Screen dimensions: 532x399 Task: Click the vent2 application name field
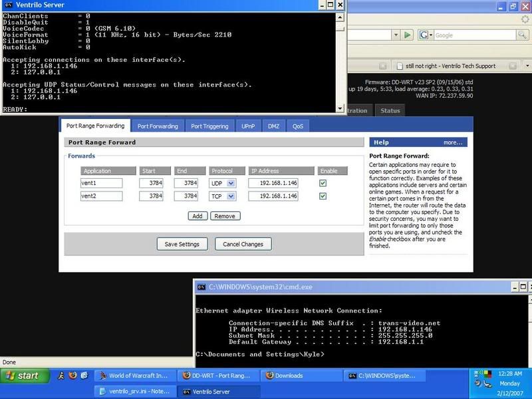pyautogui.click(x=102, y=196)
